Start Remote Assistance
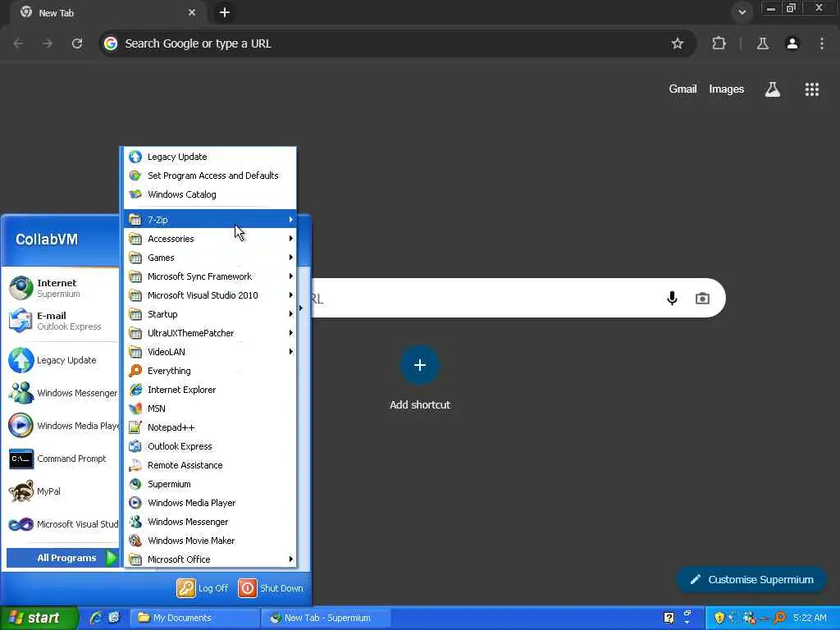 tap(210, 465)
